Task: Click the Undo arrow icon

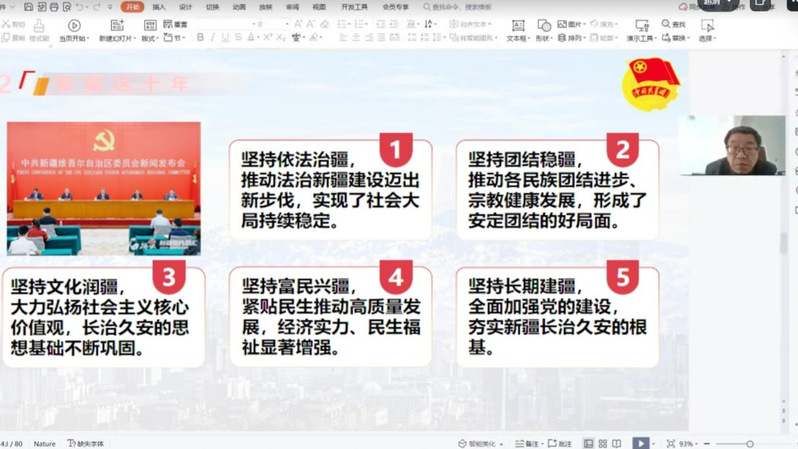Action: [x=80, y=7]
